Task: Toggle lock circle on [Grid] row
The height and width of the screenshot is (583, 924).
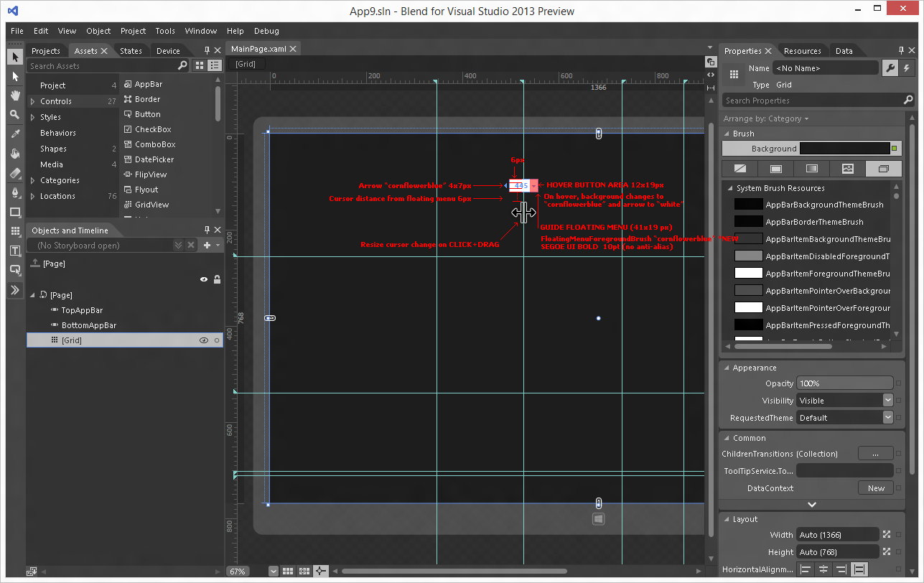Action: 217,340
